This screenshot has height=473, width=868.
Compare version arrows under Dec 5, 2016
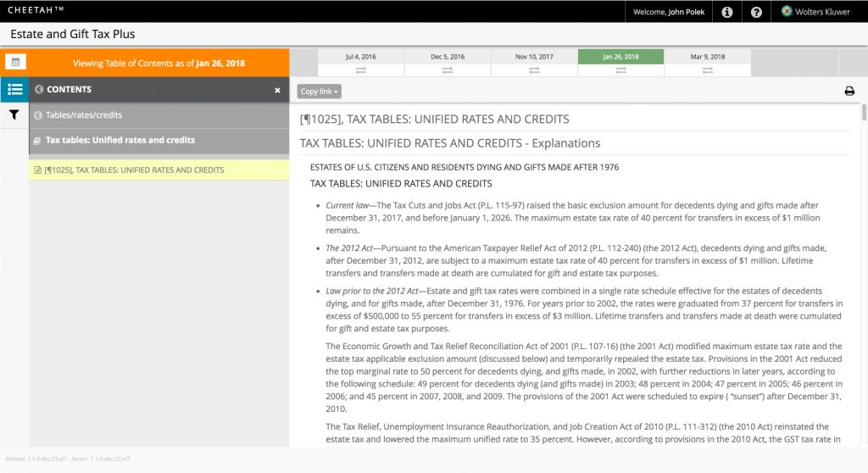[x=448, y=70]
